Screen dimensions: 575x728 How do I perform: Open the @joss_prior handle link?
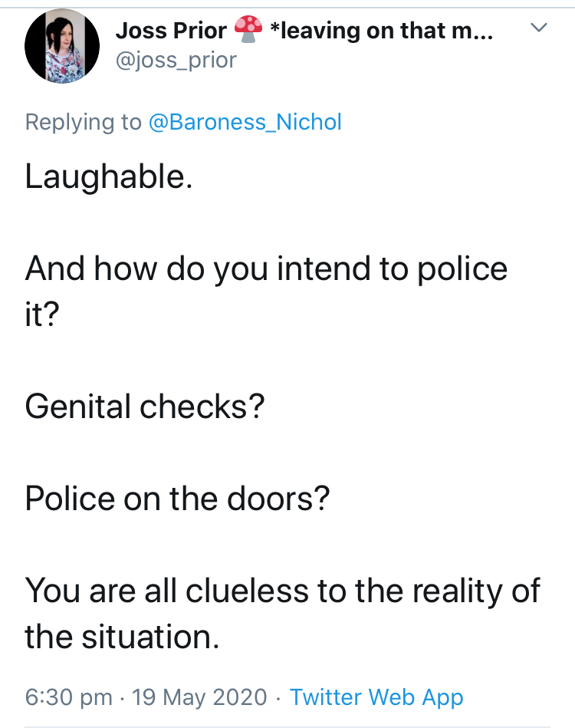176,60
